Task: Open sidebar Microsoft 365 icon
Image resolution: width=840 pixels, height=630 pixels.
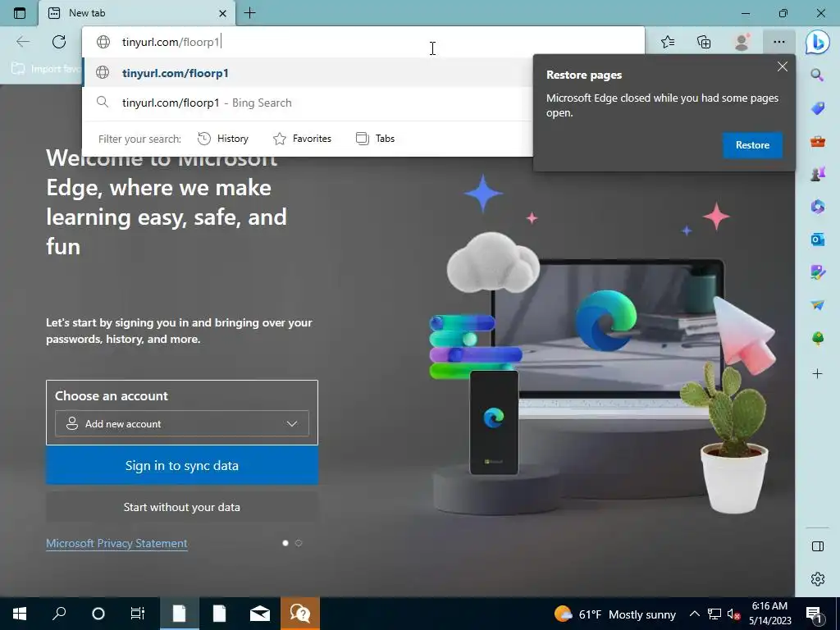Action: (x=818, y=206)
